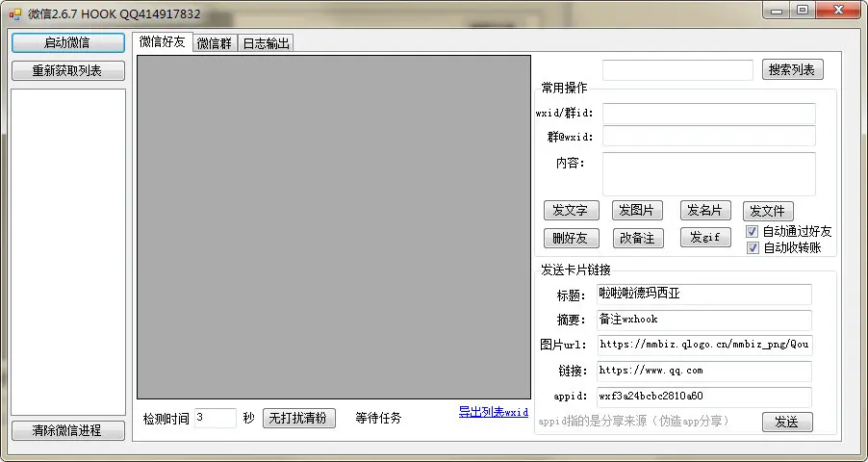This screenshot has width=868, height=462.
Task: Click the application icon in title bar
Action: (x=15, y=13)
